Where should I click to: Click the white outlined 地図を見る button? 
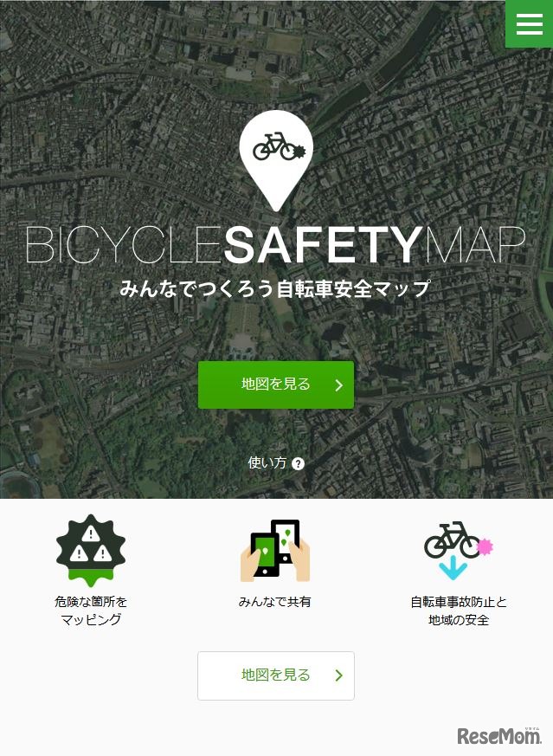click(x=276, y=676)
